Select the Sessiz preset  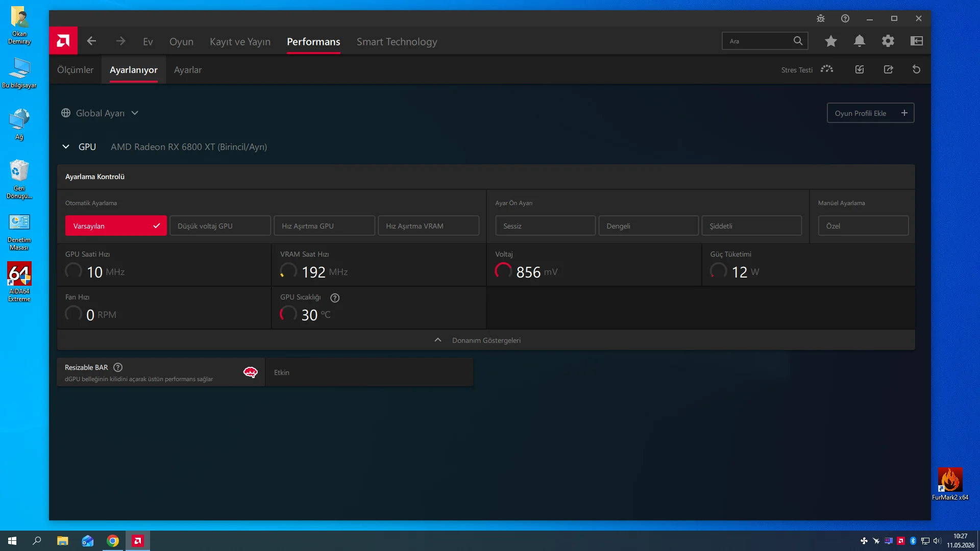545,226
